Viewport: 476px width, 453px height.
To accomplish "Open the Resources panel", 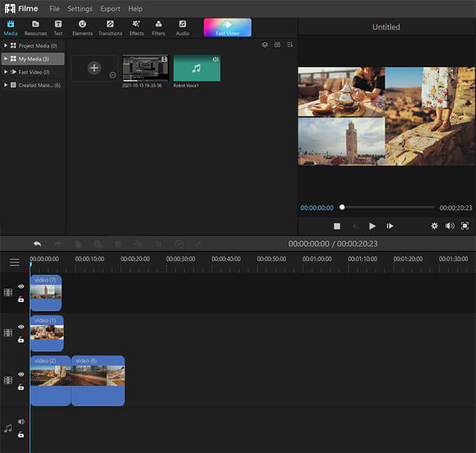I will [x=36, y=28].
